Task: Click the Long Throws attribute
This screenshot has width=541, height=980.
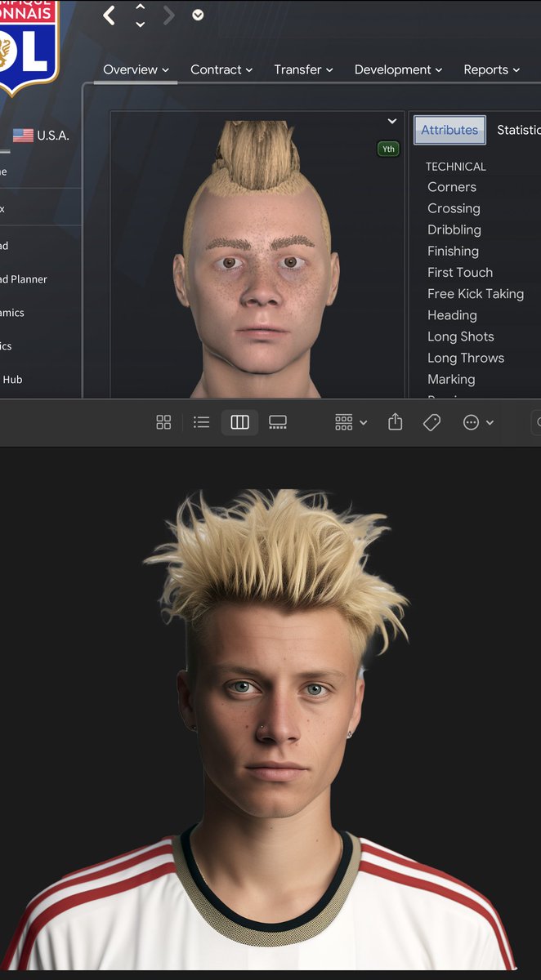Action: [466, 358]
